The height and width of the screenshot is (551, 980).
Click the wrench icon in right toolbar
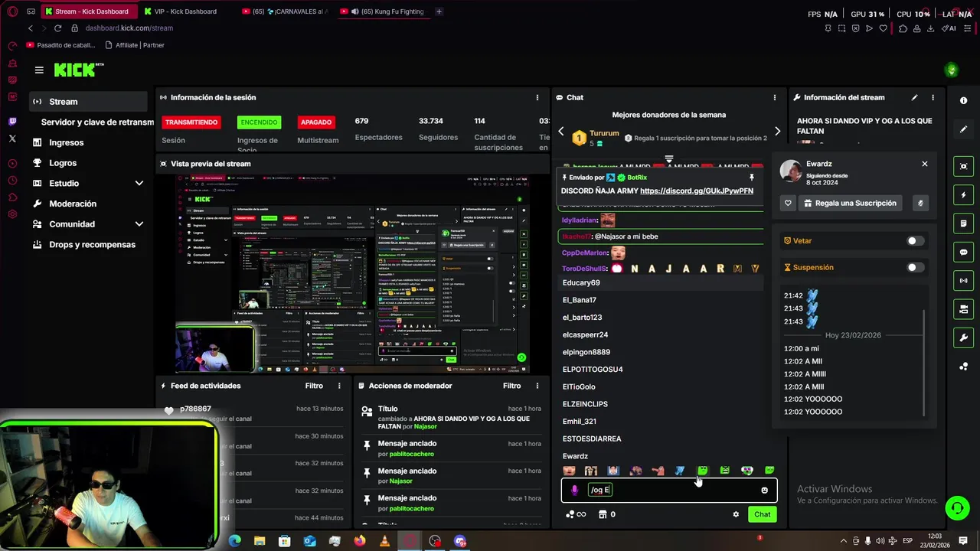click(x=963, y=337)
